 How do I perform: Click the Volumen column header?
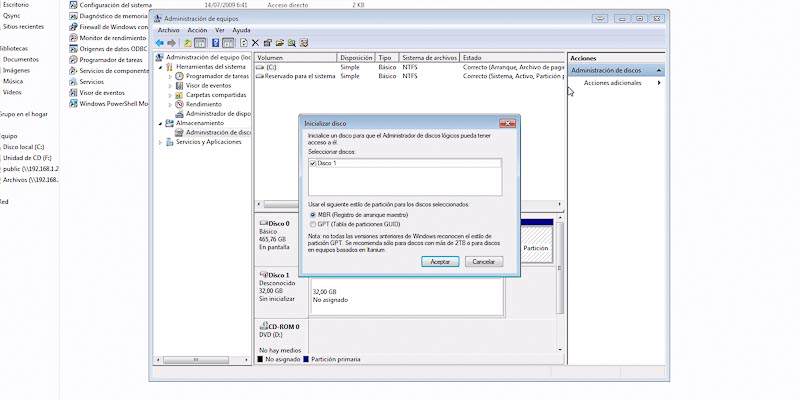[x=296, y=58]
